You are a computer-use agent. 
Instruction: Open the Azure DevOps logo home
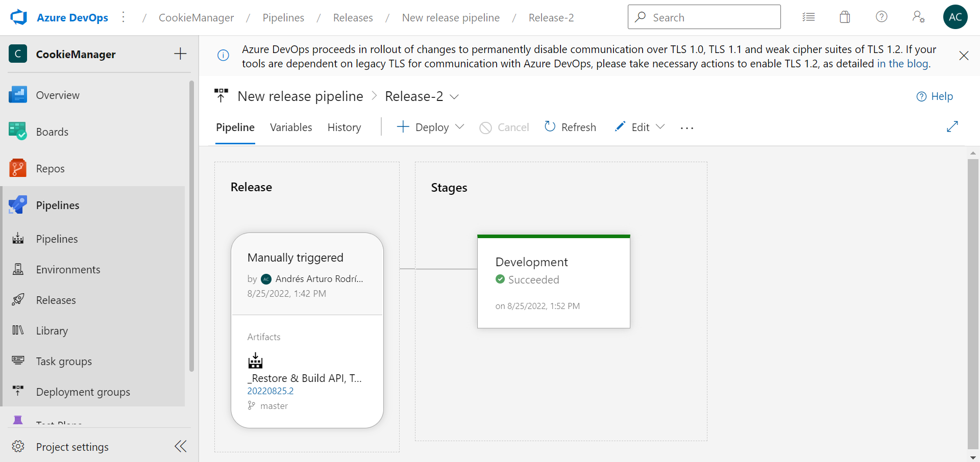[18, 17]
